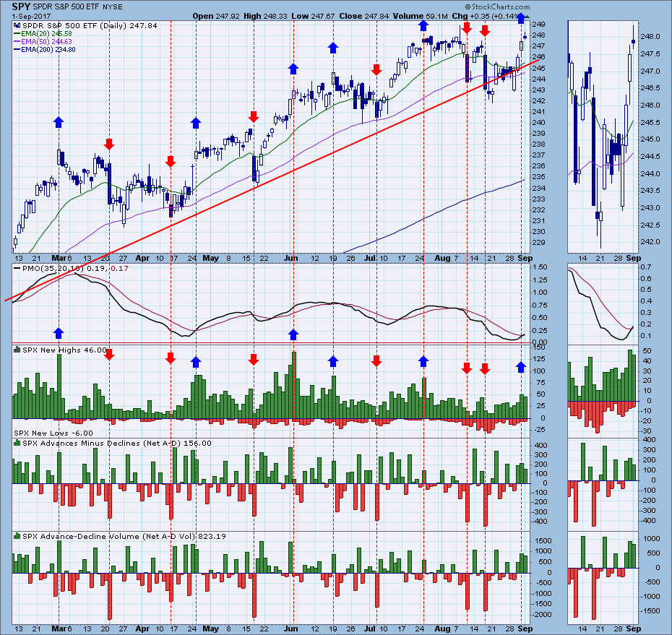Click the black PMO legend line marker

17,268
